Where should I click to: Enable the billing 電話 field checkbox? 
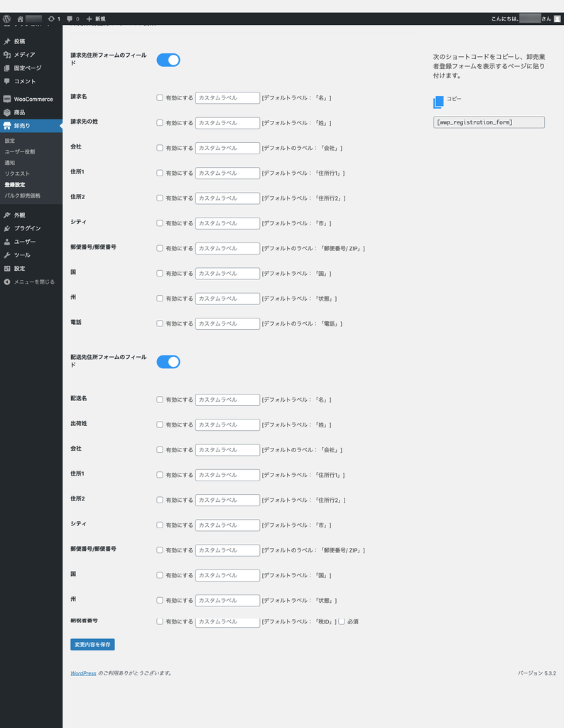(x=160, y=323)
